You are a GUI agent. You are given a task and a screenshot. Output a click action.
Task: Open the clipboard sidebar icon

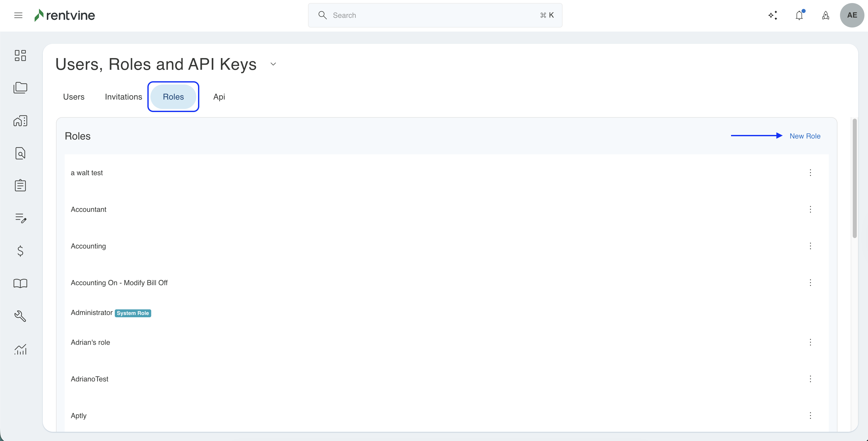[x=20, y=185]
